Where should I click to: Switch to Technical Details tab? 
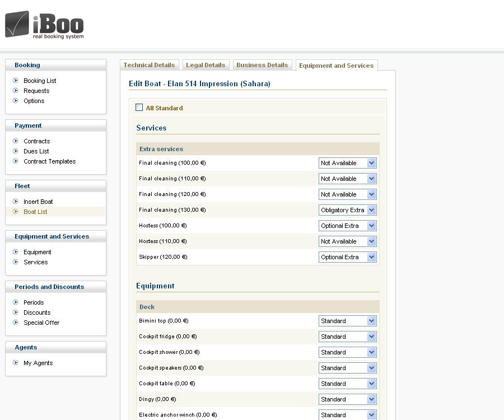[149, 65]
